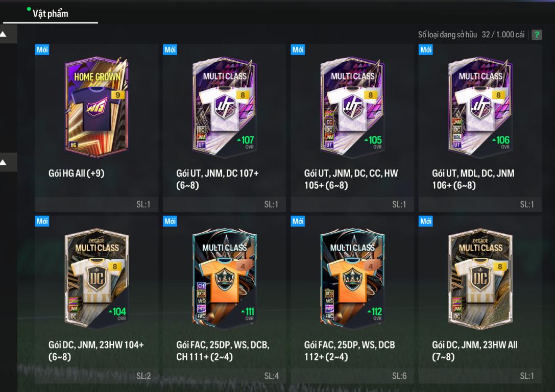Open the Decade Multi Class 104 OVR card
This screenshot has width=555, height=392.
96,279
